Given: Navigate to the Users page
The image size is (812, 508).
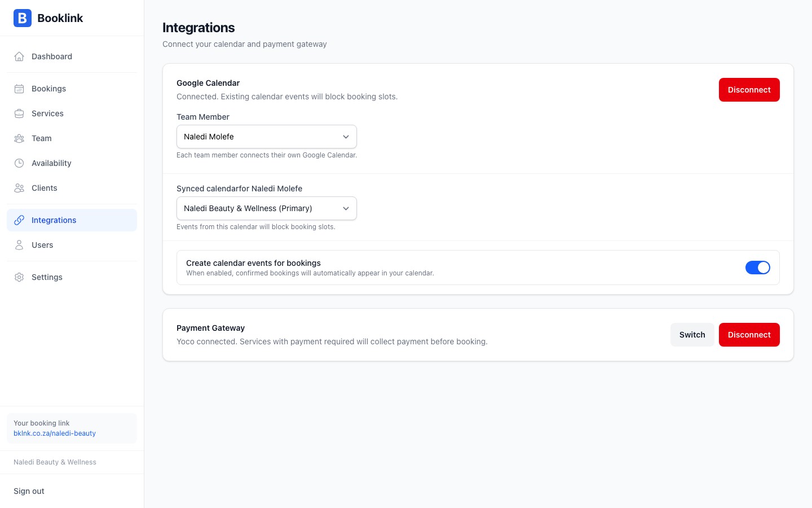Looking at the screenshot, I should [x=42, y=245].
